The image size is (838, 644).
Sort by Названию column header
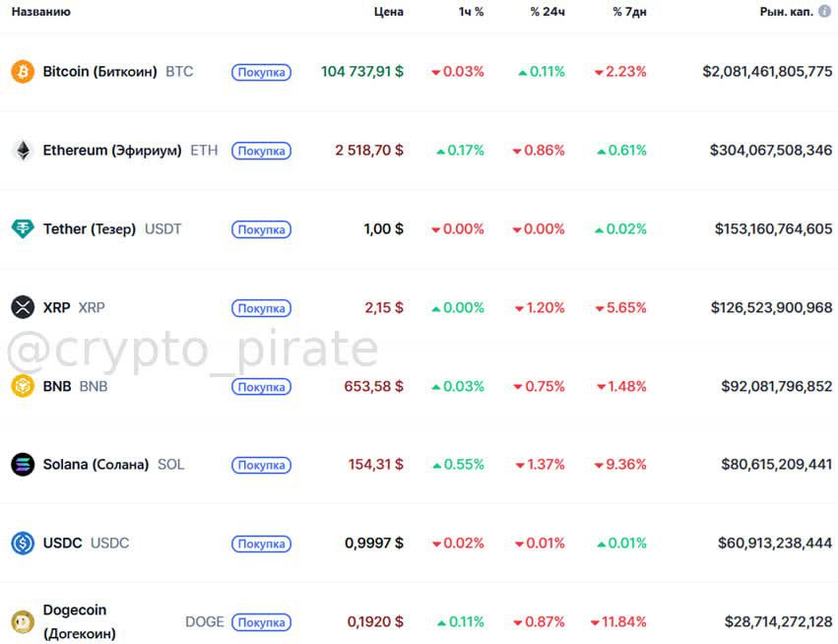point(41,12)
